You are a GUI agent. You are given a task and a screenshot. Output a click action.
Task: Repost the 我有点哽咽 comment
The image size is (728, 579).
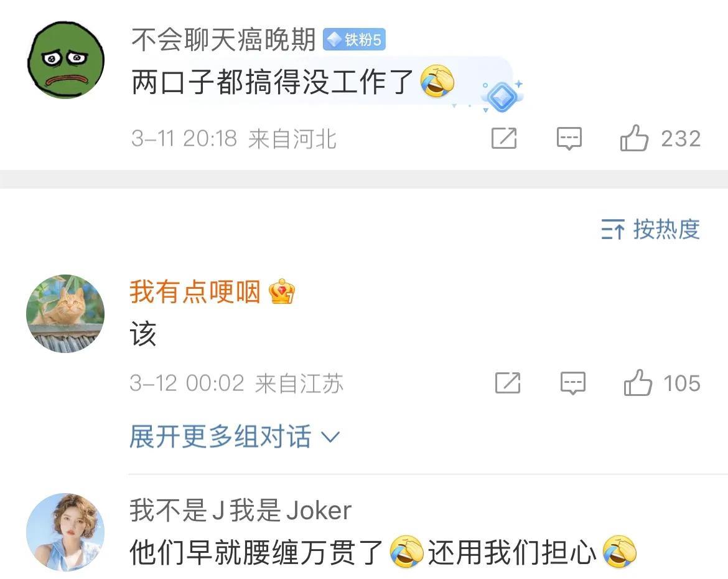508,383
